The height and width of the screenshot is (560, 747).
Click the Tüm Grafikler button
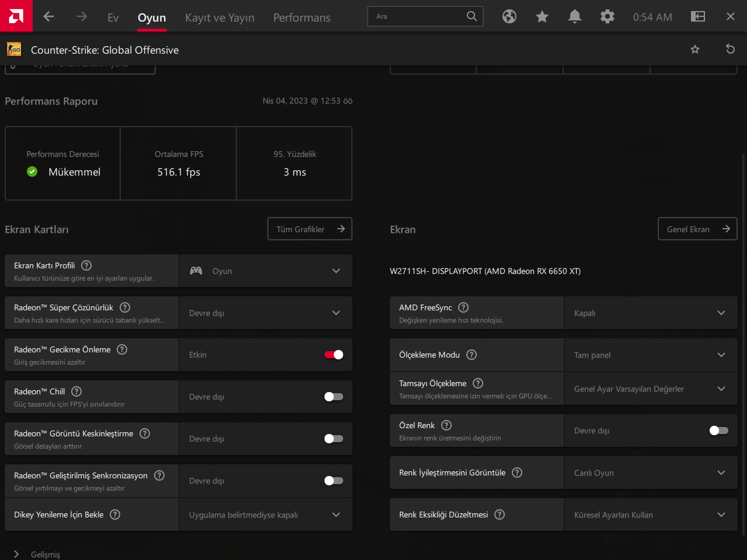309,229
